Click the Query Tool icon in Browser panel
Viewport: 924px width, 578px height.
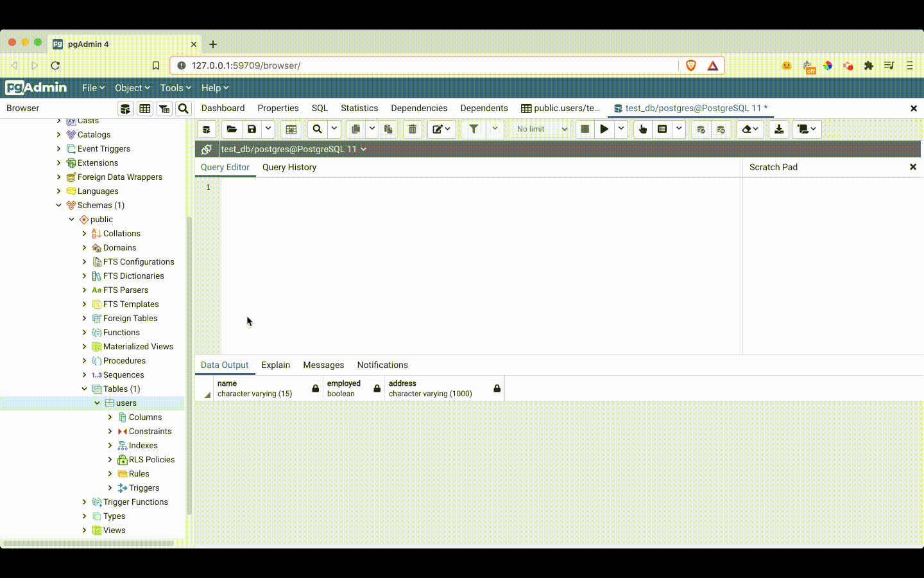[126, 109]
